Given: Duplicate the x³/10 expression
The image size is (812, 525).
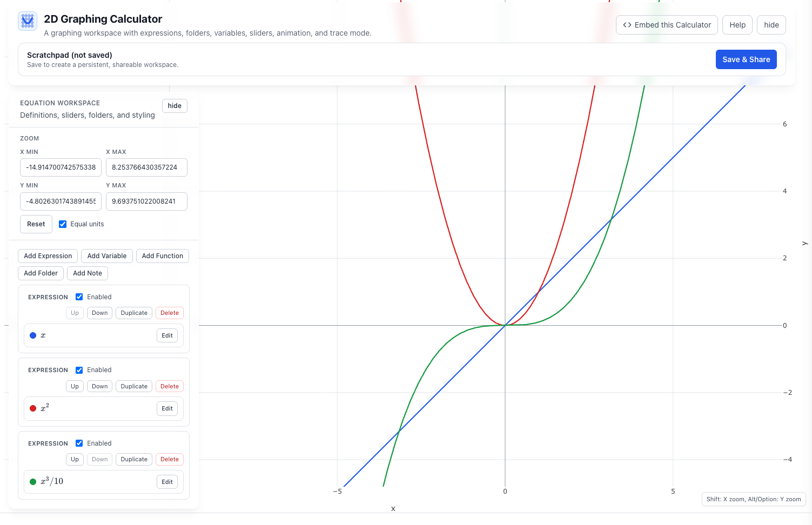Looking at the screenshot, I should pos(134,460).
